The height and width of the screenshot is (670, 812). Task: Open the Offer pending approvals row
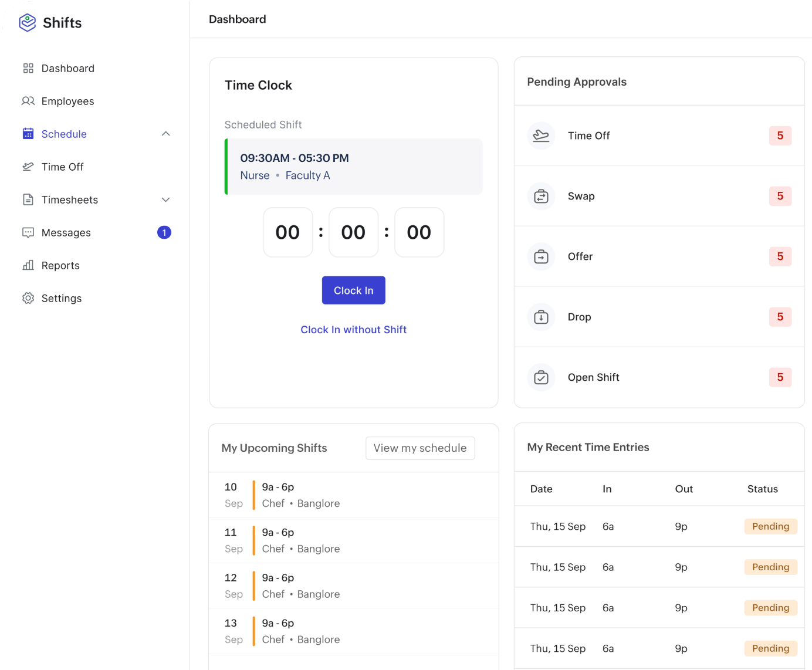click(659, 256)
